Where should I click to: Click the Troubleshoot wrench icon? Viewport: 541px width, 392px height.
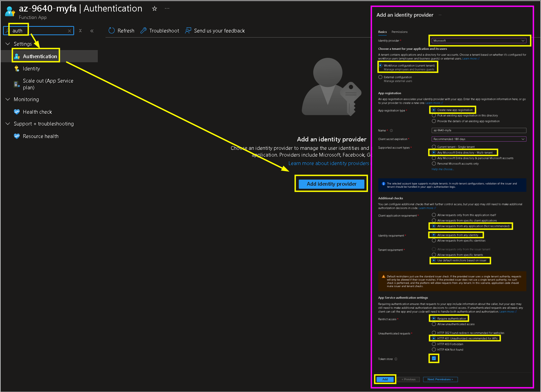pyautogui.click(x=143, y=31)
